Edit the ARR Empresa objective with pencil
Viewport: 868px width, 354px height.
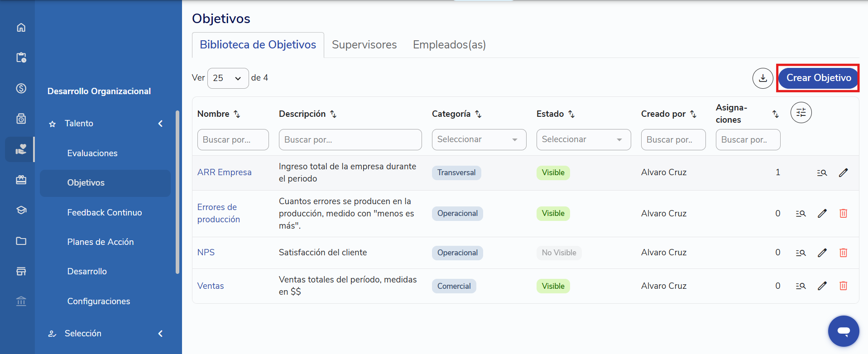tap(843, 172)
